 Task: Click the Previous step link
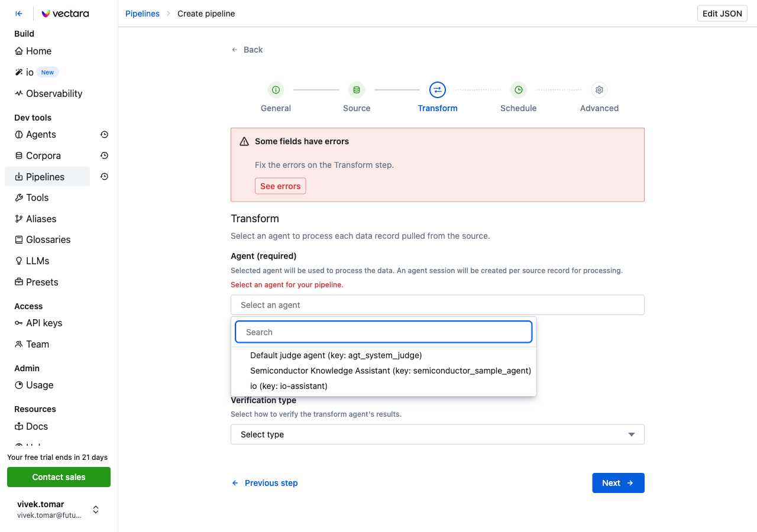(x=264, y=483)
